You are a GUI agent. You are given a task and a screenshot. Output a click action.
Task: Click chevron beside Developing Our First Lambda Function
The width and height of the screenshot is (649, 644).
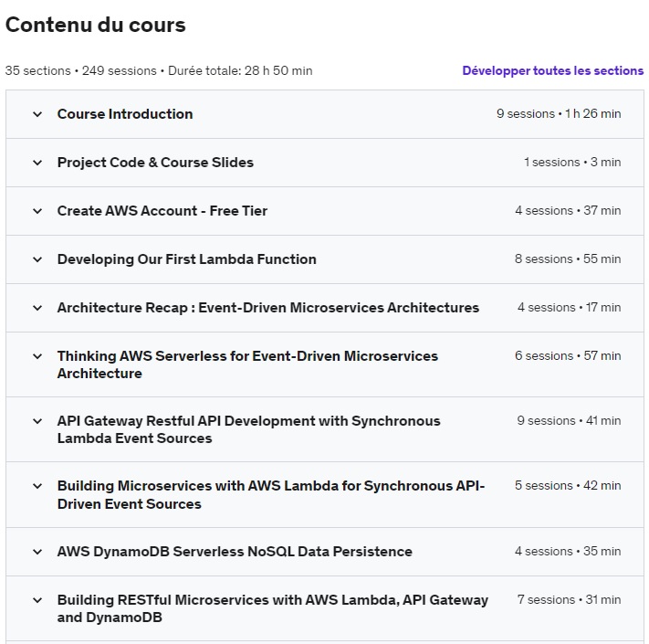[x=37, y=259]
